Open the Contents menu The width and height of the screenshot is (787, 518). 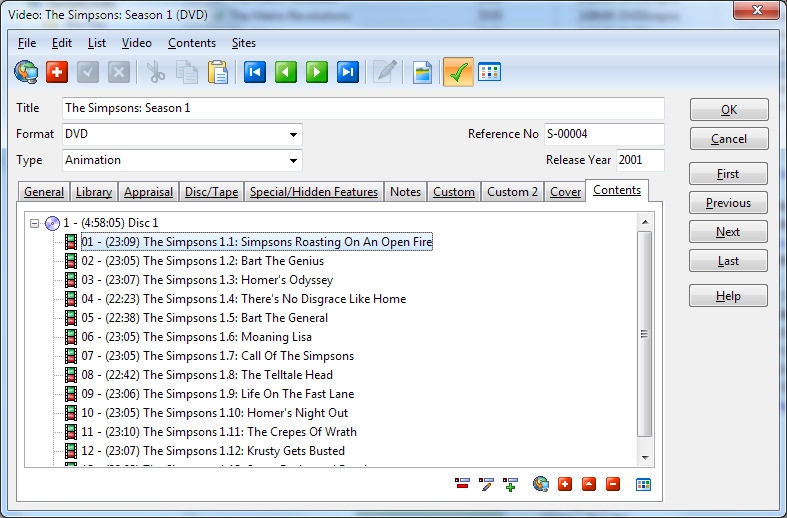[x=191, y=43]
